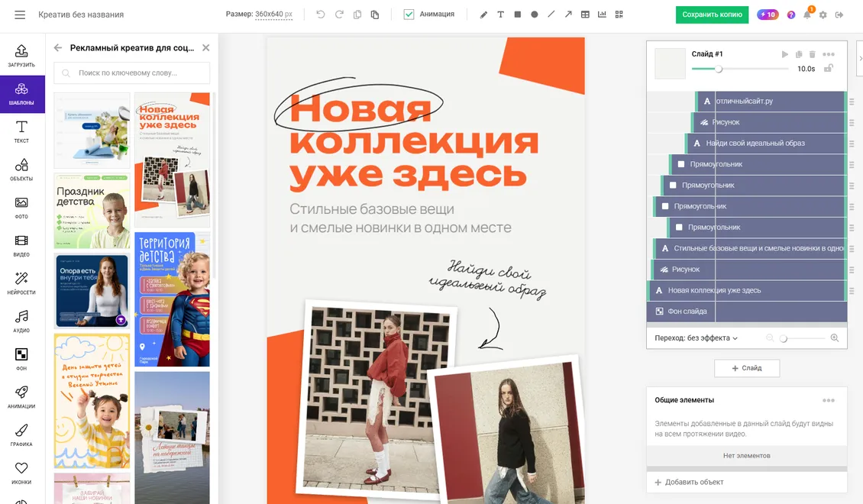The height and width of the screenshot is (504, 863).
Task: Add a new slide with + Слайд
Action: click(x=747, y=368)
